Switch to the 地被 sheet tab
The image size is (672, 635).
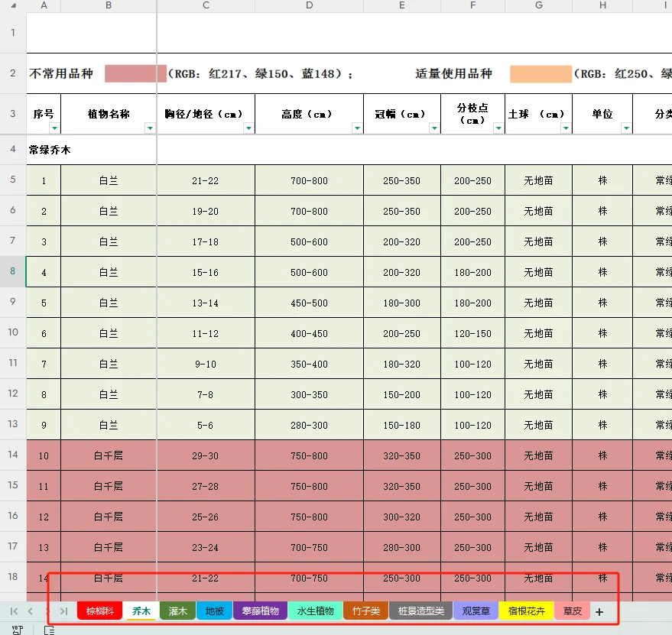pos(214,611)
